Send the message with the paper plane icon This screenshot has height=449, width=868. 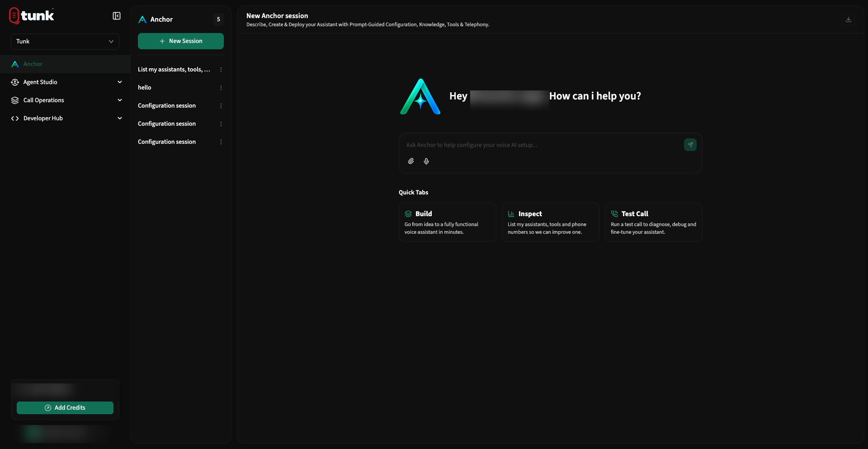coord(690,145)
